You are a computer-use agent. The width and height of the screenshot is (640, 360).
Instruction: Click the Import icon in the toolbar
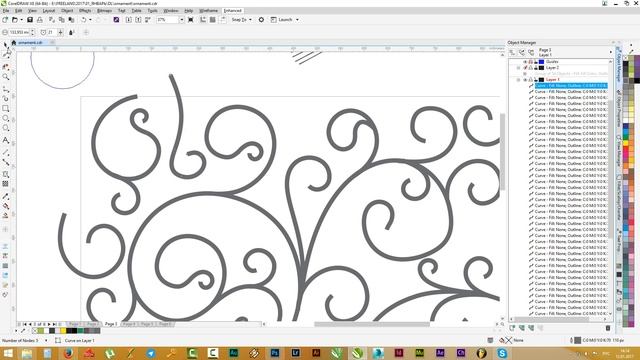pyautogui.click(x=129, y=20)
